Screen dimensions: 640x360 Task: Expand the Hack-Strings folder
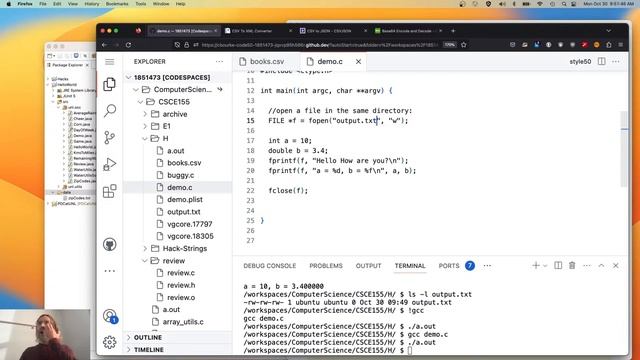[177, 248]
